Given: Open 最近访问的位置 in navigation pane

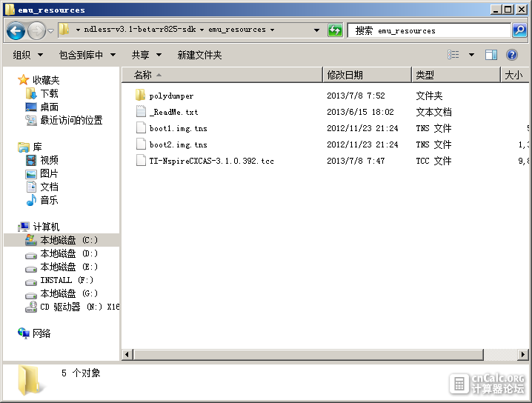Looking at the screenshot, I should 71,120.
